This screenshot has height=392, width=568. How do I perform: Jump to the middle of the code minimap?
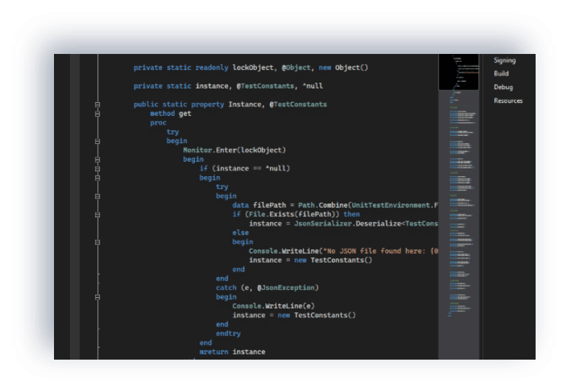click(459, 209)
